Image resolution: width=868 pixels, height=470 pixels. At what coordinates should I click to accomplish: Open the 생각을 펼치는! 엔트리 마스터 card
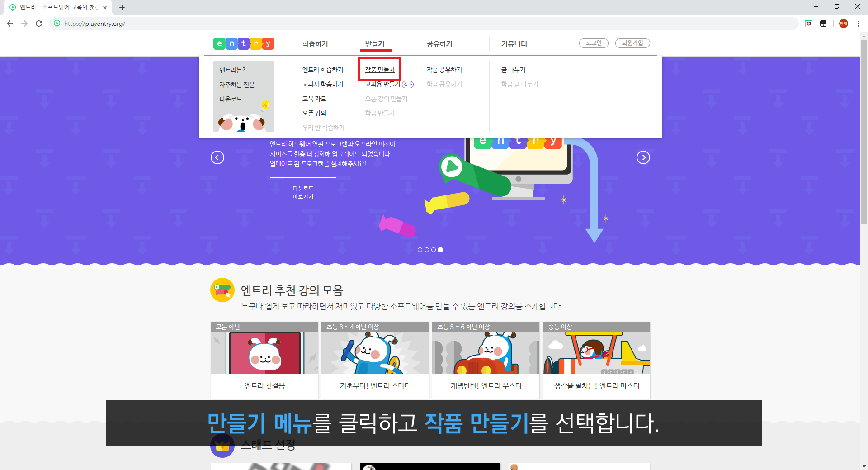(597, 360)
